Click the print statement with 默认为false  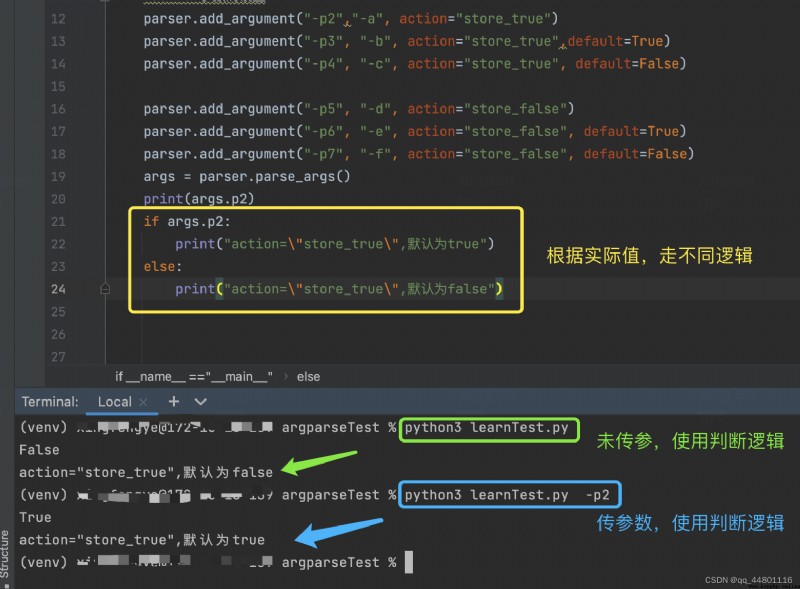tap(339, 289)
